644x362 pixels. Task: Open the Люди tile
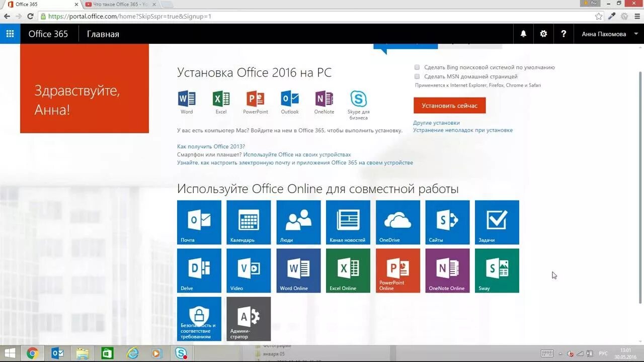[298, 222]
